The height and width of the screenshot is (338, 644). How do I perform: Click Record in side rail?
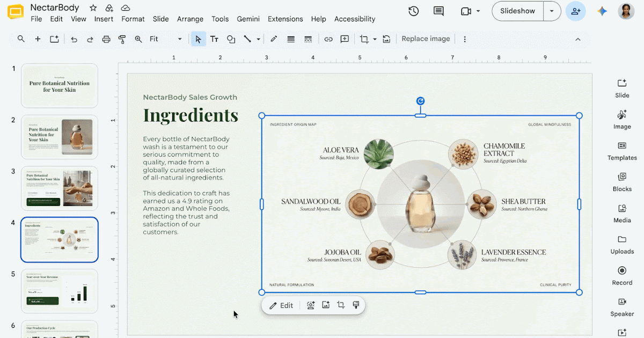622,275
